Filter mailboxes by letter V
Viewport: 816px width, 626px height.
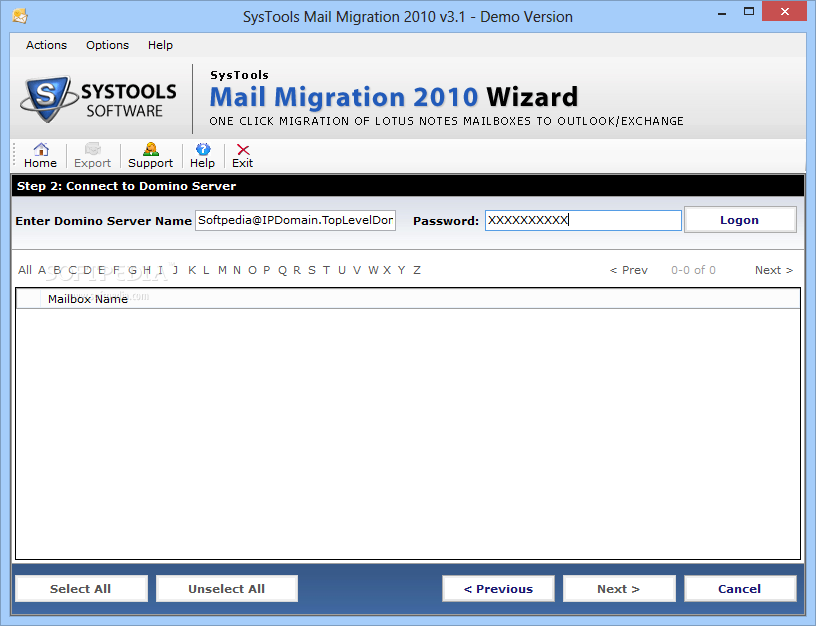coord(356,270)
